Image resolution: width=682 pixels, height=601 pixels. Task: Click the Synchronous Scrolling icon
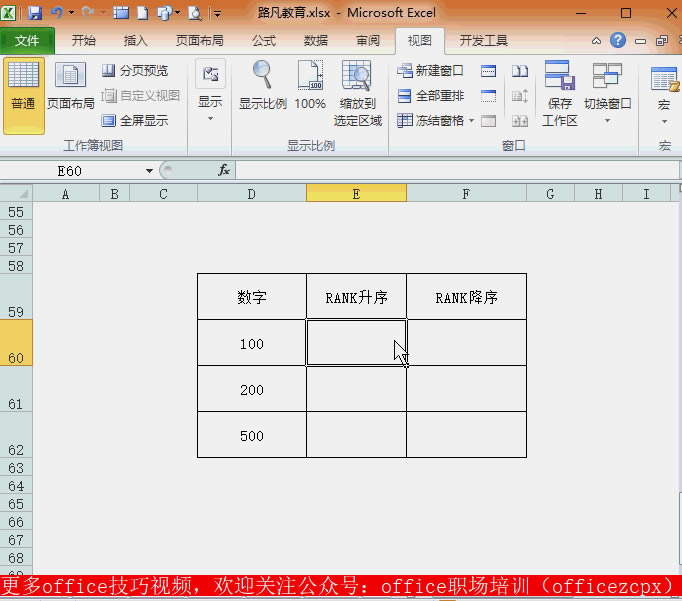520,96
